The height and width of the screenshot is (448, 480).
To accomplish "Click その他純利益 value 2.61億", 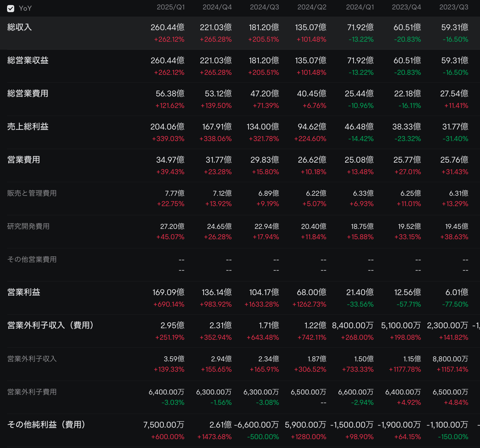I will coord(221,425).
